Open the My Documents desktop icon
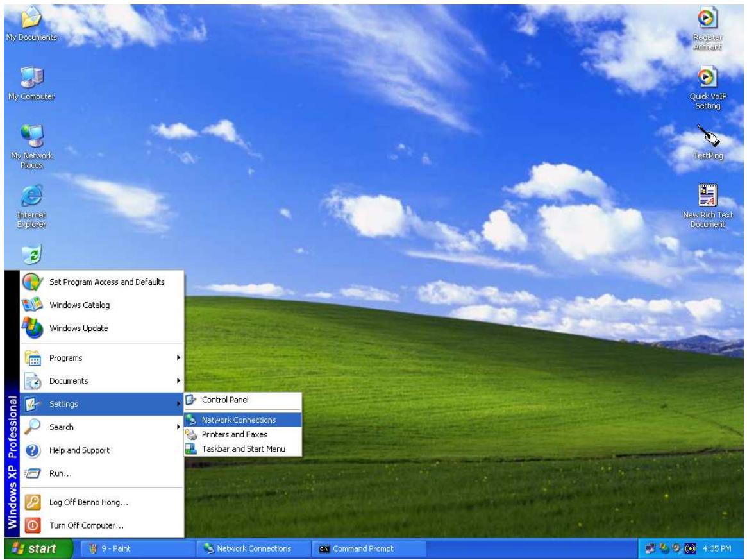 31,24
